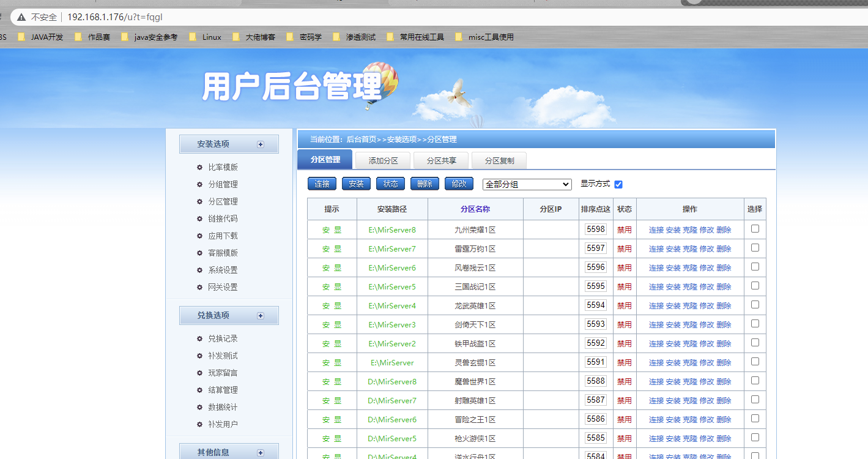Image resolution: width=868 pixels, height=459 pixels.
Task: Switch to the 分区复制 tab
Action: pyautogui.click(x=499, y=161)
